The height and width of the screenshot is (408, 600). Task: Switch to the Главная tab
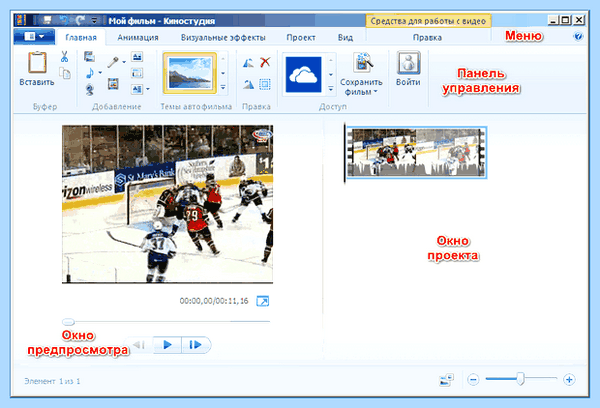81,38
